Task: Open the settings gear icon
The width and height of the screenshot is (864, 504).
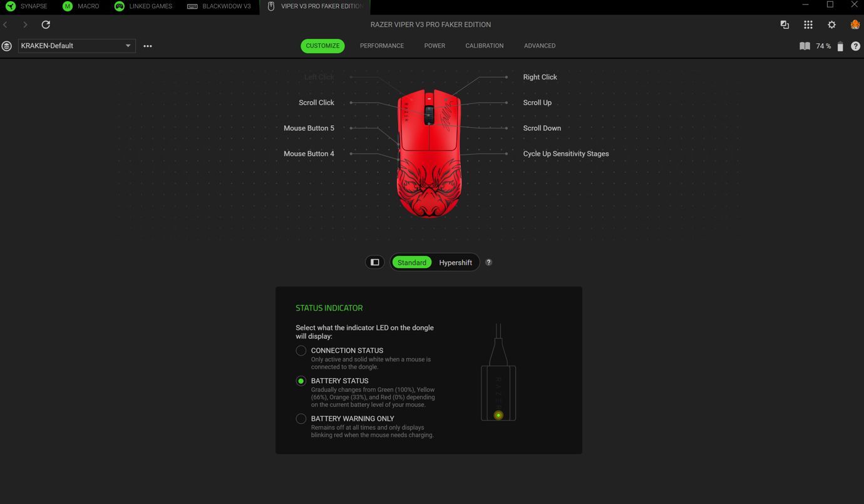Action: click(x=831, y=24)
